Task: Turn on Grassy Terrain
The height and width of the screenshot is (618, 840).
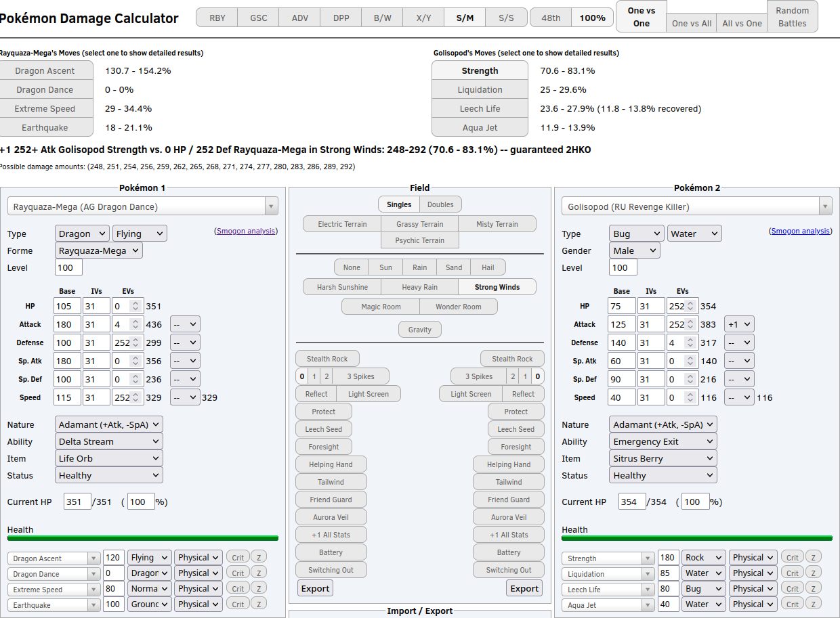Action: pos(420,224)
